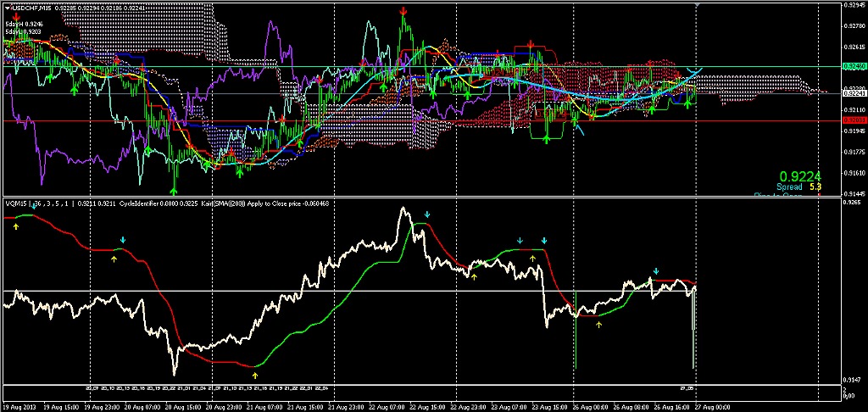Click 0.92110 on the price scale
The height and width of the screenshot is (412, 868).
click(854, 110)
